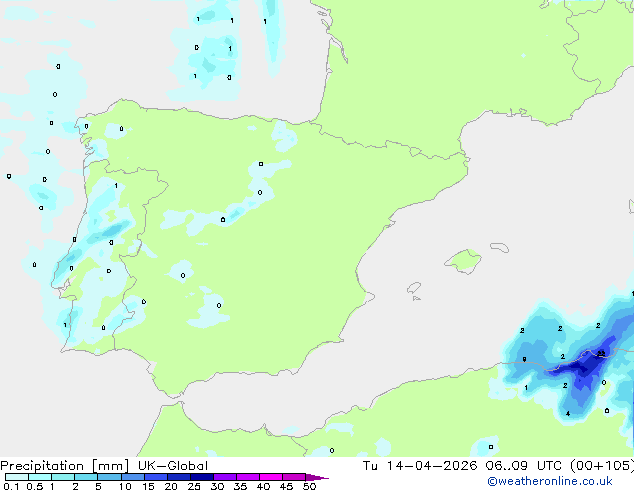The height and width of the screenshot is (490, 634).
Task: Click the '[mm]' unit label
Action: (110, 466)
